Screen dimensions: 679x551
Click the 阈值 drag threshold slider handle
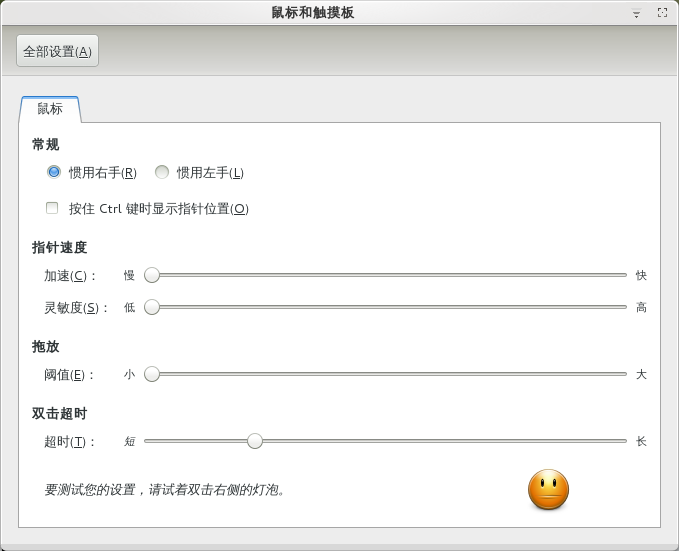(x=152, y=374)
